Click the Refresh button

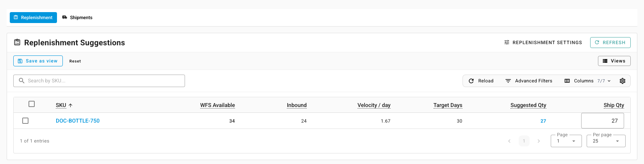click(610, 43)
